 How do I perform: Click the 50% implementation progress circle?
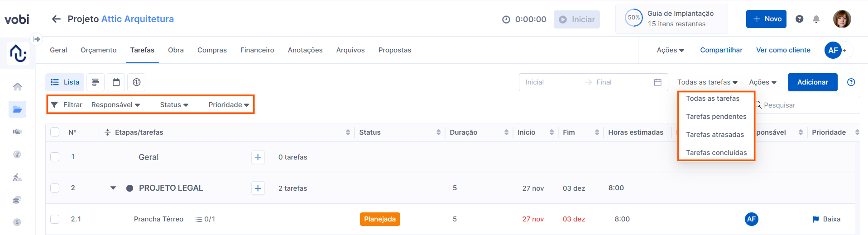click(633, 18)
